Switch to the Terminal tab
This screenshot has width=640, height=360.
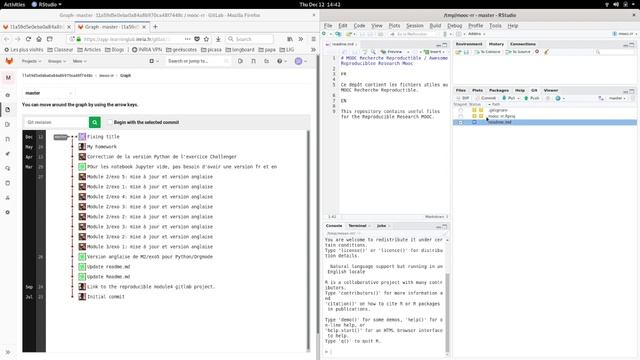point(357,226)
